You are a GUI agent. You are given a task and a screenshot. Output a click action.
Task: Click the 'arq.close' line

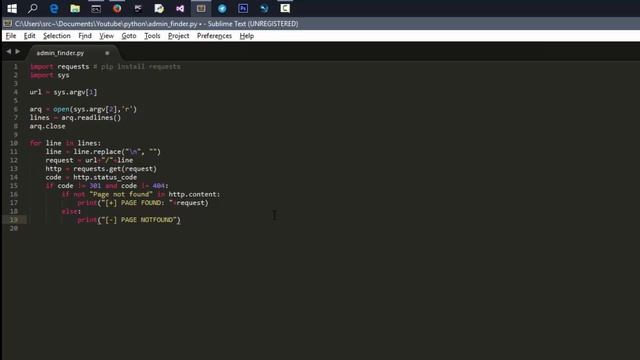point(47,126)
